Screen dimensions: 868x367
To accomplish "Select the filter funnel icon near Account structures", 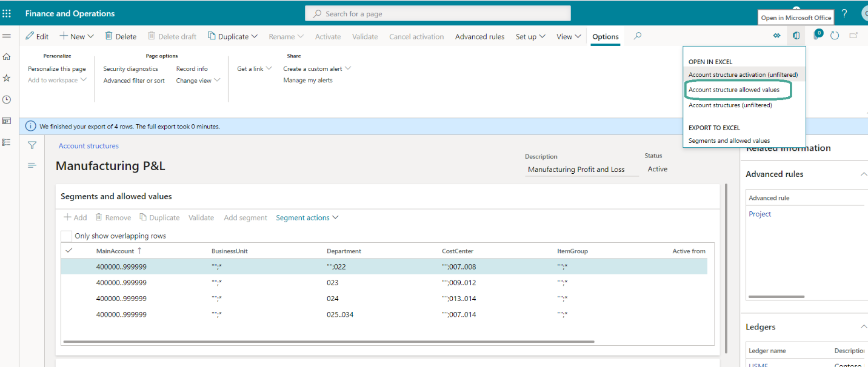I will point(32,145).
